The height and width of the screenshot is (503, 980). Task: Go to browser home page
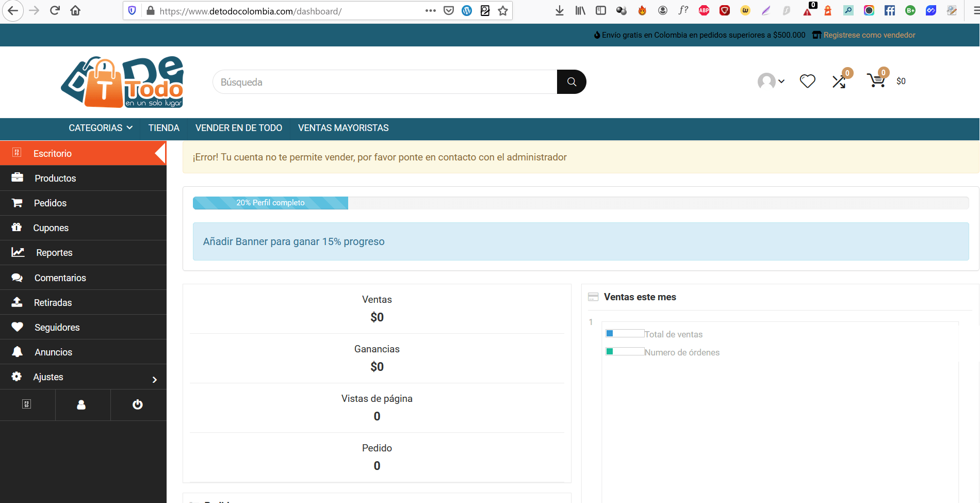[x=75, y=10]
